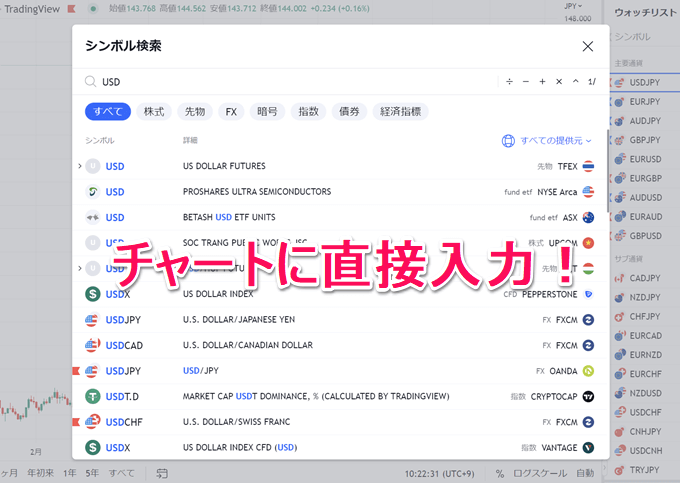The width and height of the screenshot is (680, 483).
Task: Insert the multiplication operator in search
Action: [559, 82]
